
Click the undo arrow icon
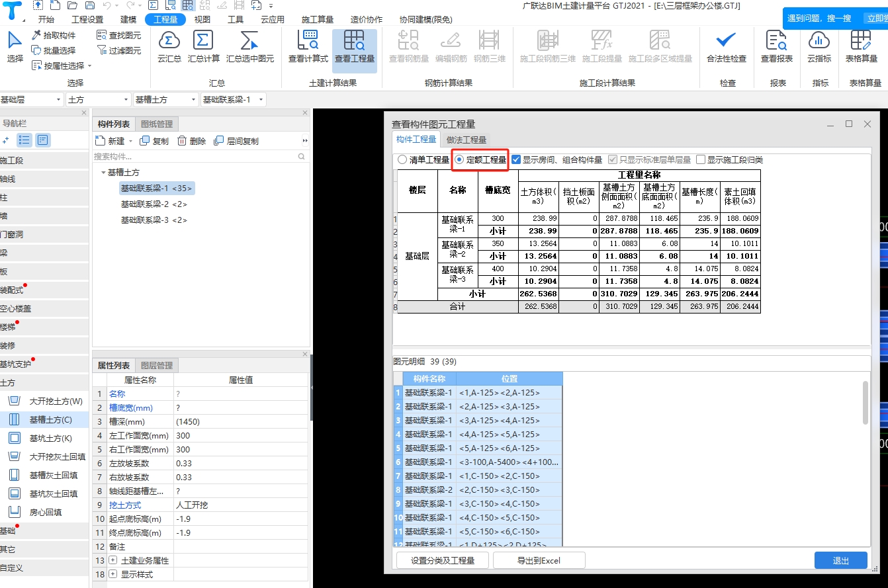[107, 5]
